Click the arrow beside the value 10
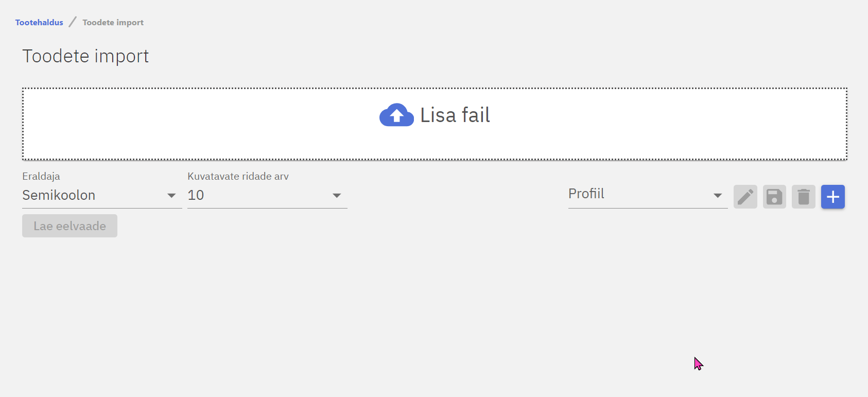868x397 pixels. pyautogui.click(x=337, y=196)
